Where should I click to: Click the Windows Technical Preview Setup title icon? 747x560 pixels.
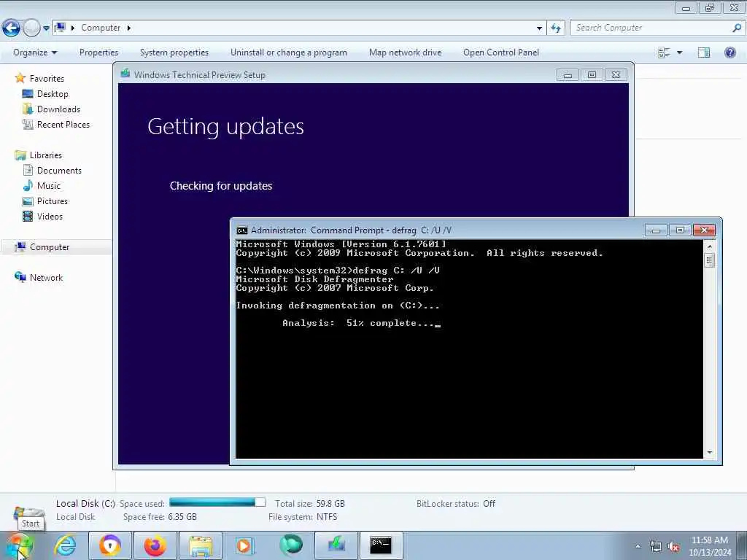click(x=125, y=74)
